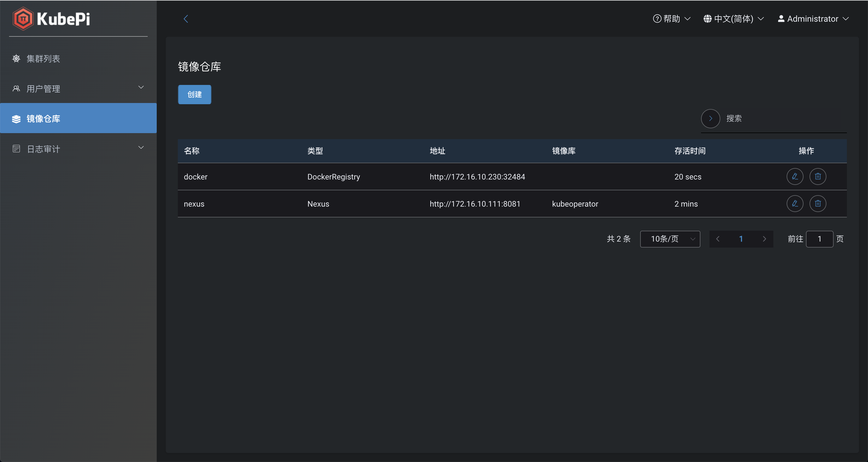Go to the previous pagination page
The height and width of the screenshot is (462, 868).
[x=718, y=239]
